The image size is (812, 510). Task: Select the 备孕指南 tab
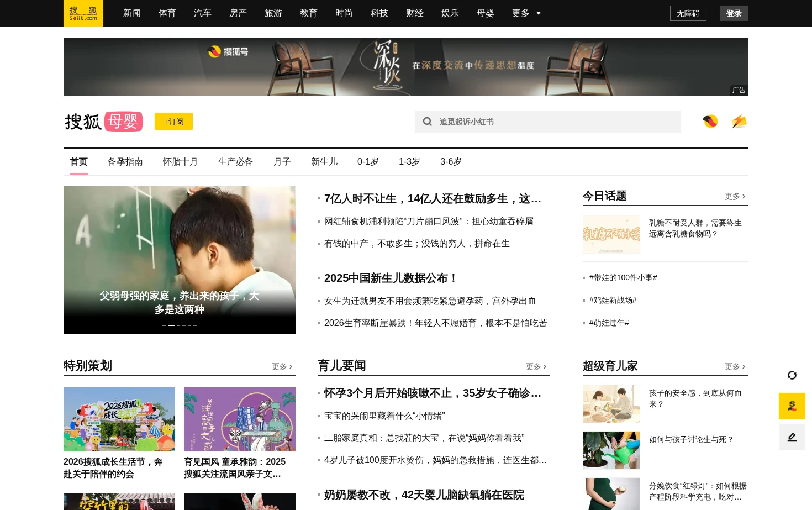point(125,162)
